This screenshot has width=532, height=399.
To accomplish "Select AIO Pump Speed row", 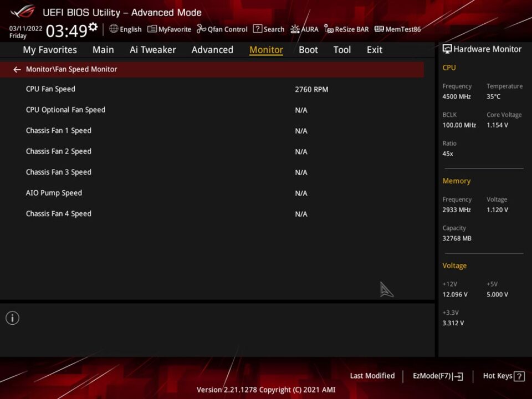I will point(212,193).
